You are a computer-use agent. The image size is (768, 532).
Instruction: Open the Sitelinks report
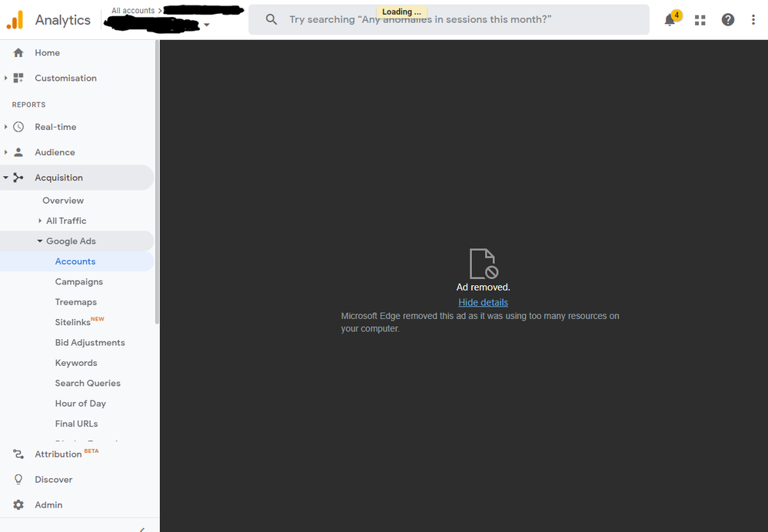click(72, 322)
